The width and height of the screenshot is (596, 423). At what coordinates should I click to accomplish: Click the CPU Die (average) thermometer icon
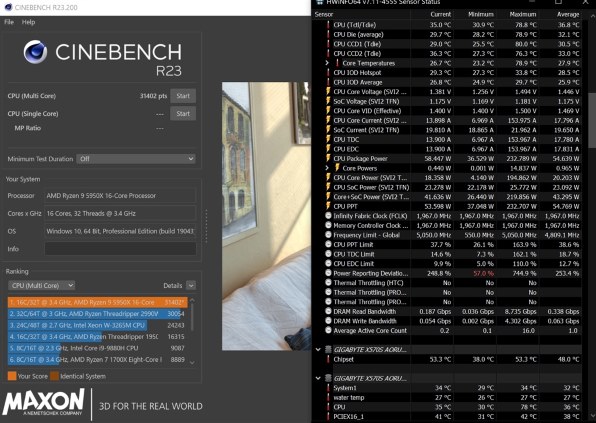328,34
